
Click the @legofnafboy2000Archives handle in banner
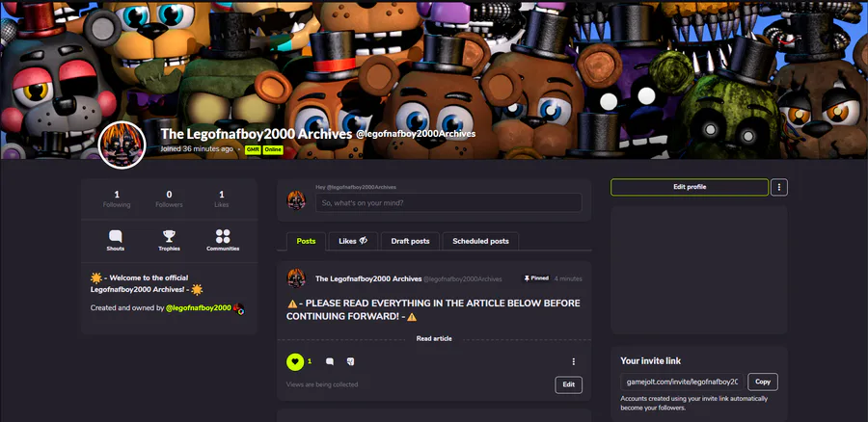click(415, 134)
